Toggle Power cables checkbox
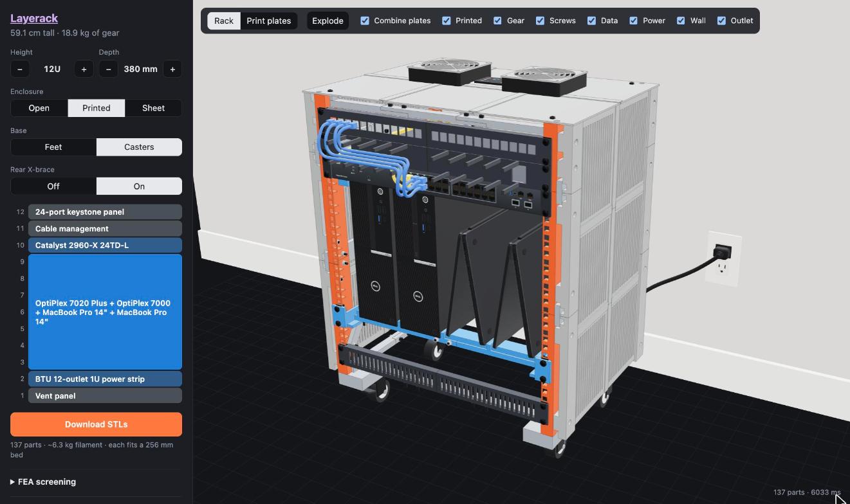850x504 pixels. click(634, 21)
